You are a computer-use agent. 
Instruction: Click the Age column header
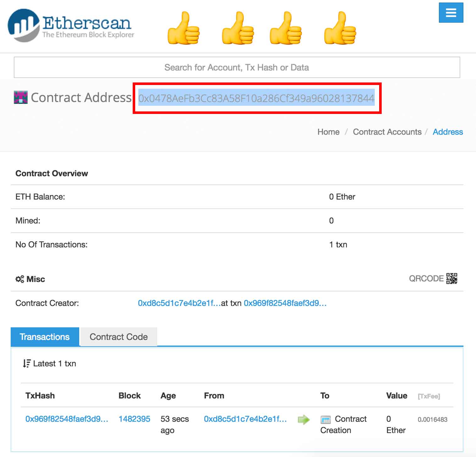pyautogui.click(x=168, y=396)
